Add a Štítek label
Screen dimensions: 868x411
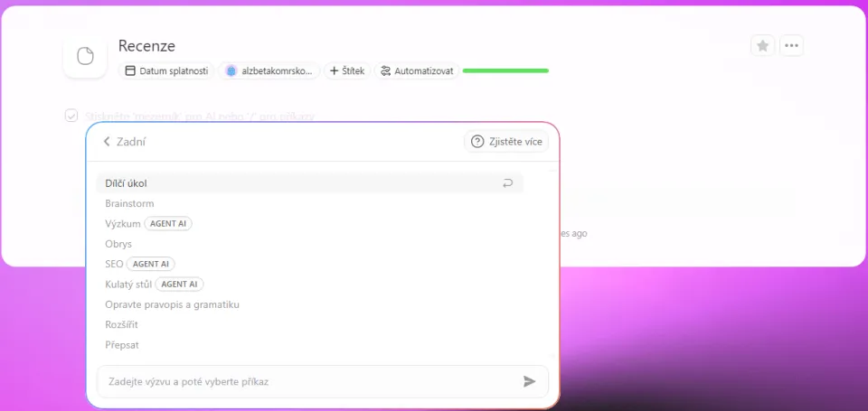(x=347, y=70)
